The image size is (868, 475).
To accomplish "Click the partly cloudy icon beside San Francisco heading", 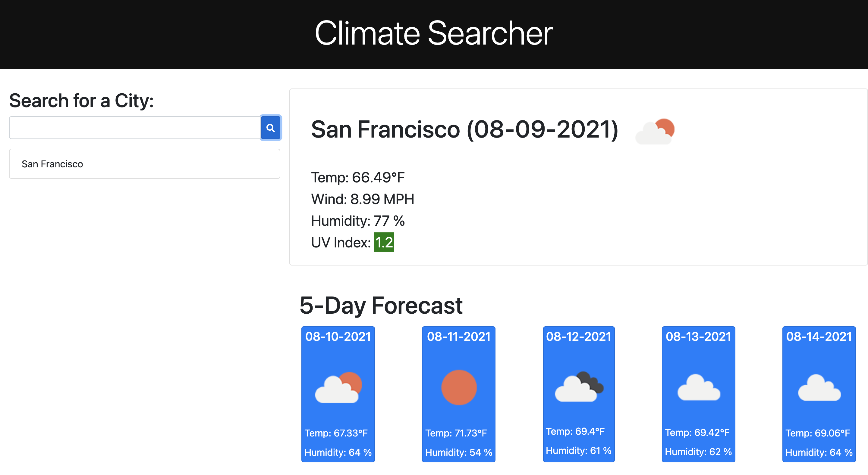I will point(655,132).
